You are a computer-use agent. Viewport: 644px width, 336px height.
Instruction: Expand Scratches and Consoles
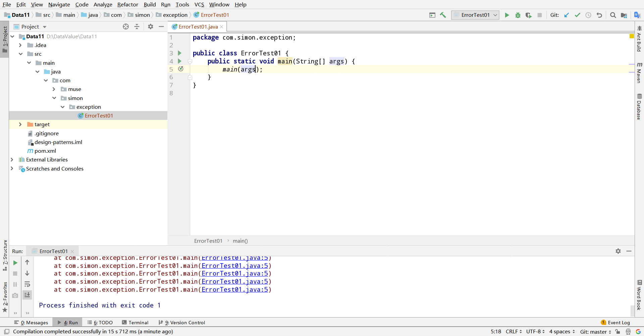(12, 169)
